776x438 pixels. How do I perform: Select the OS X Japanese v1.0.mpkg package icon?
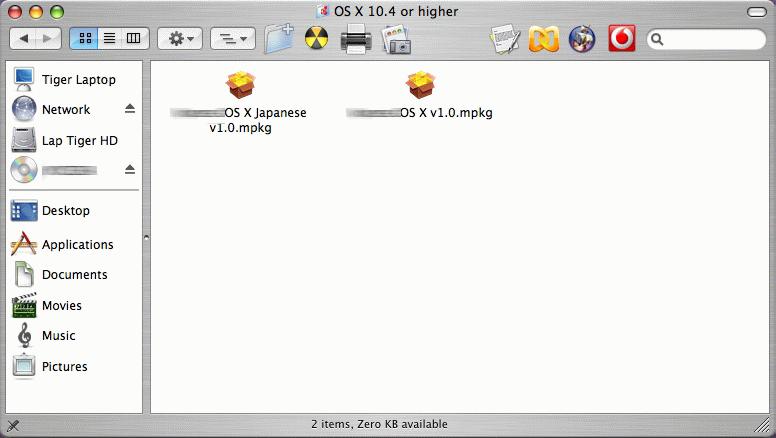coord(241,84)
